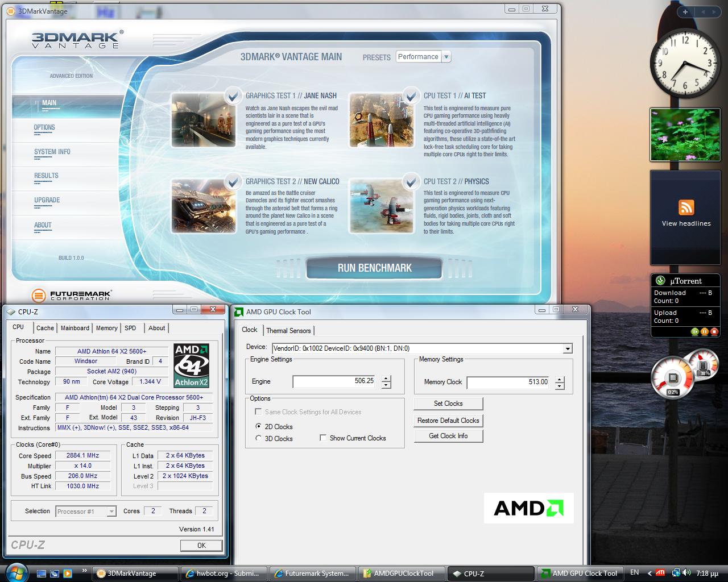
Task: Click the flower slideshow gadget picture
Action: pyautogui.click(x=685, y=135)
